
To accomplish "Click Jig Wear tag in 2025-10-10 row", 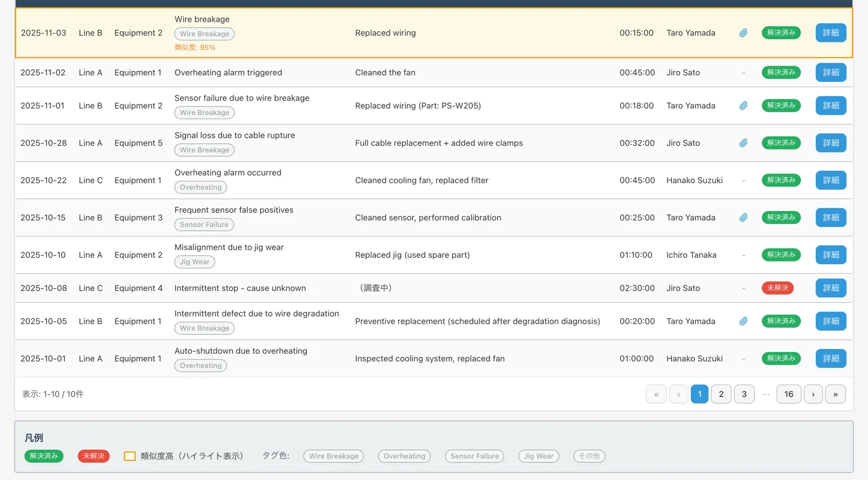I will [x=195, y=262].
